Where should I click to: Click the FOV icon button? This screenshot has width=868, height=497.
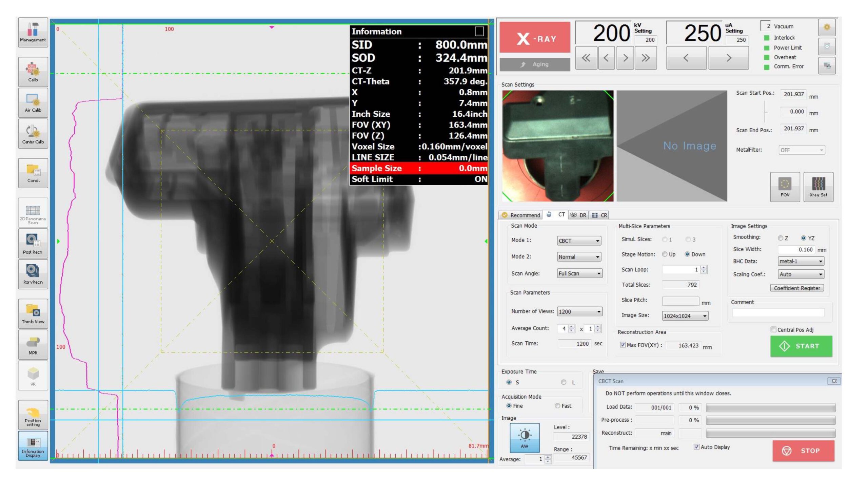[785, 187]
